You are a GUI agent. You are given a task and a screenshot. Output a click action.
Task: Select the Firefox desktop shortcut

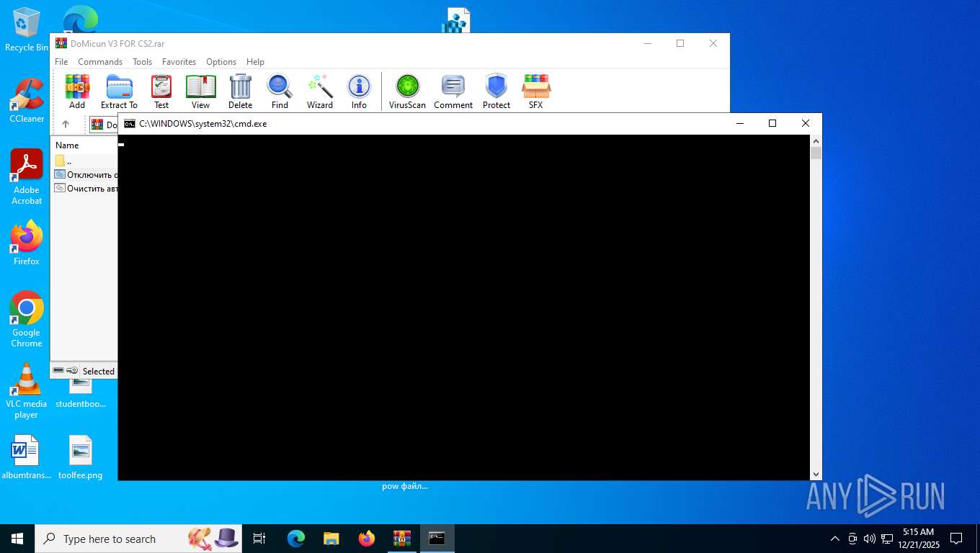[x=27, y=243]
